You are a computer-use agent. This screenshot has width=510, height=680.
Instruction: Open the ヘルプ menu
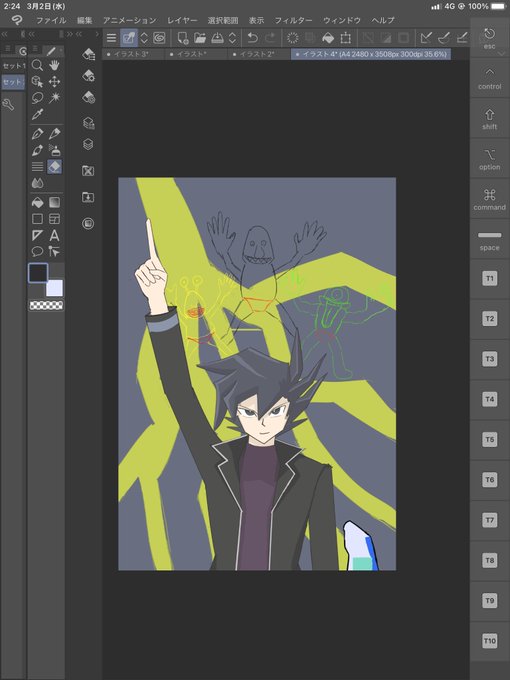tap(383, 20)
